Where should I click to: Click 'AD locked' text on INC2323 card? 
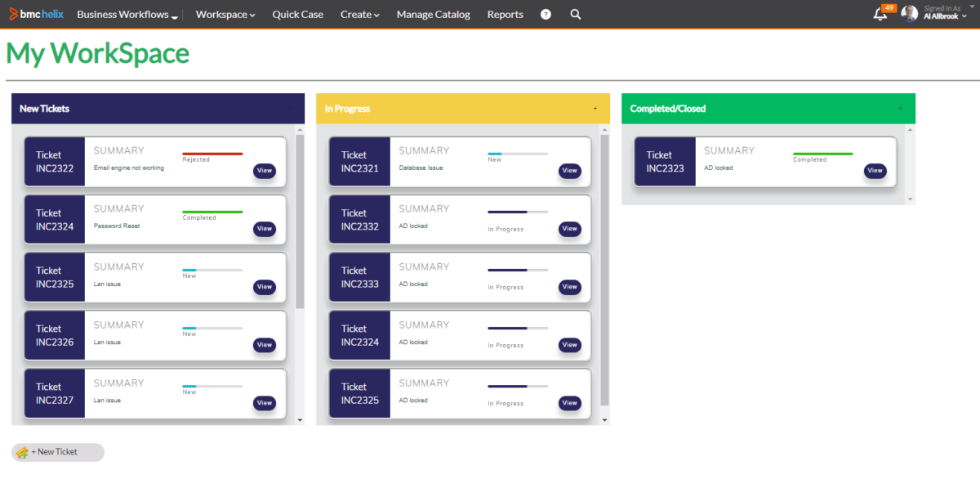[719, 168]
